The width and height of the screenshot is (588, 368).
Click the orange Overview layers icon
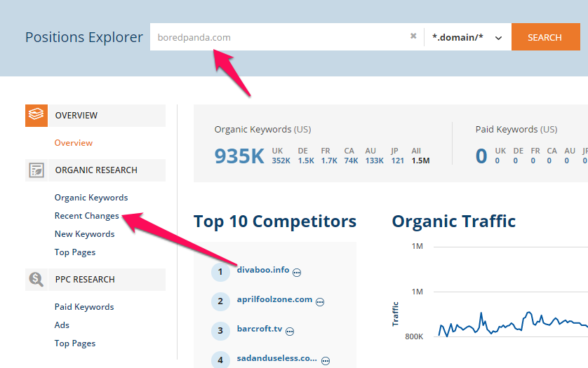(x=36, y=116)
